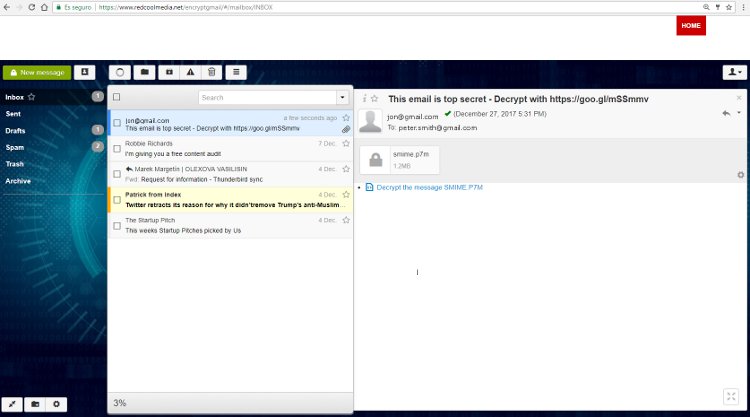This screenshot has height=417, width=750.
Task: Toggle fullscreen for the message view
Action: [730, 397]
